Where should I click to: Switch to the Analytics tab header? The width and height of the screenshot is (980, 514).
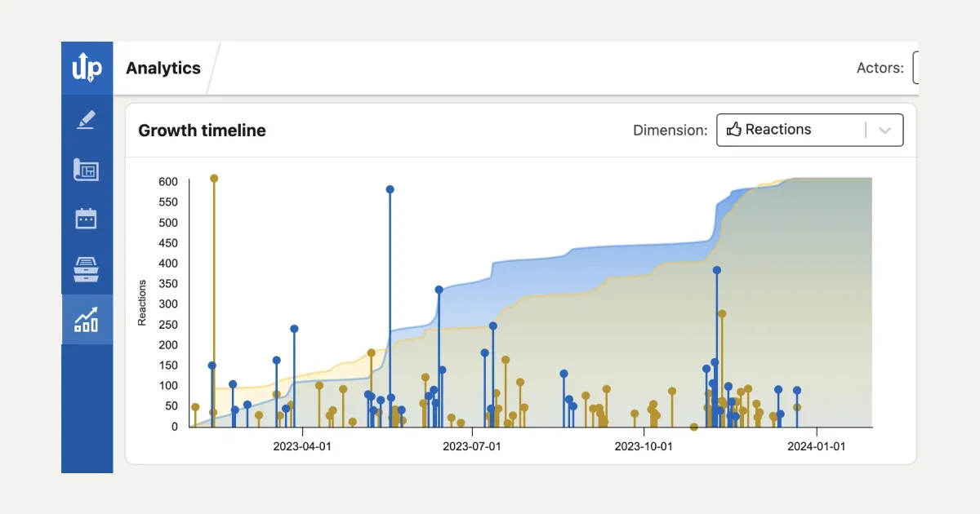[162, 68]
